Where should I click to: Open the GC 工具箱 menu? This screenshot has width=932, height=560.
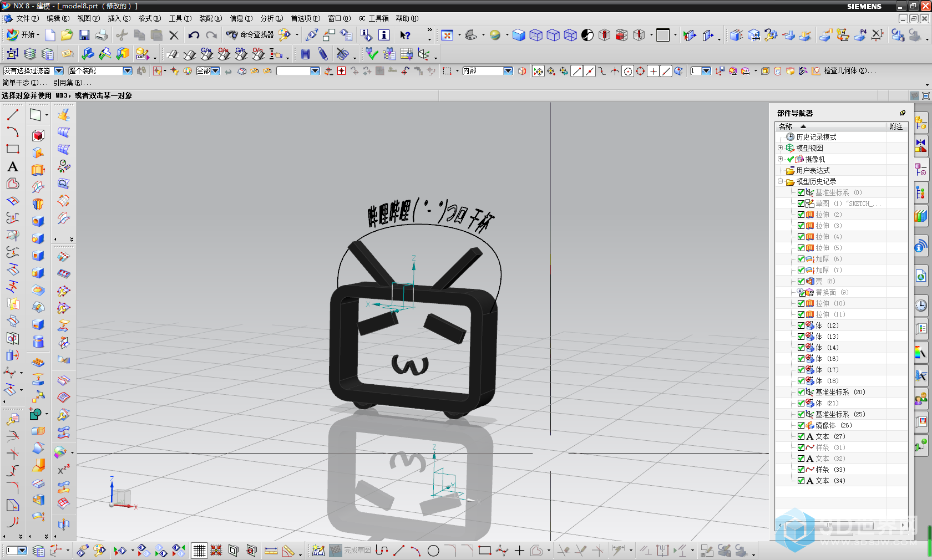tap(374, 18)
